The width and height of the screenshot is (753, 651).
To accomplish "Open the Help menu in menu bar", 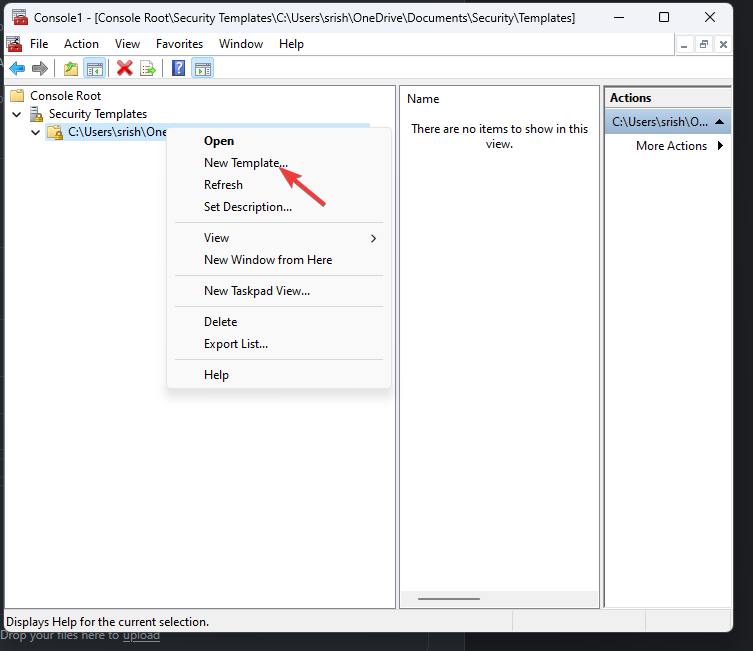I will [291, 44].
